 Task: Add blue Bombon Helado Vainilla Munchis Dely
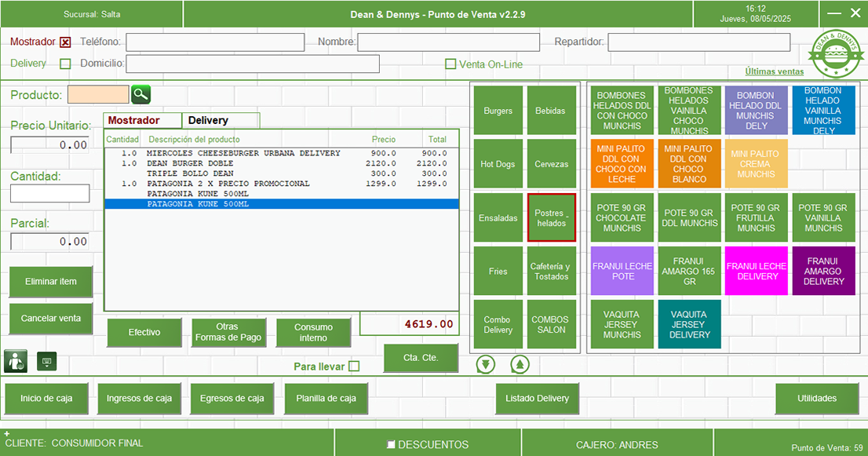pyautogui.click(x=824, y=110)
